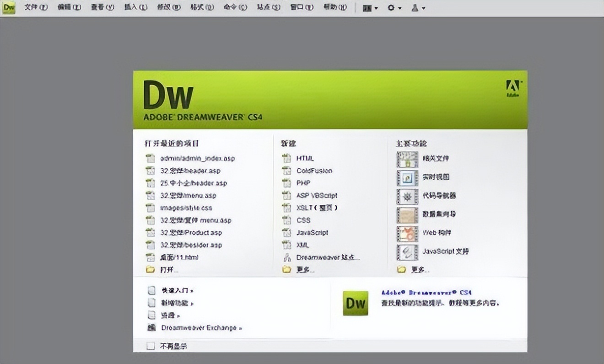Open the workspace layout dropdown in the toolbar
This screenshot has height=364, width=604.
tap(370, 8)
